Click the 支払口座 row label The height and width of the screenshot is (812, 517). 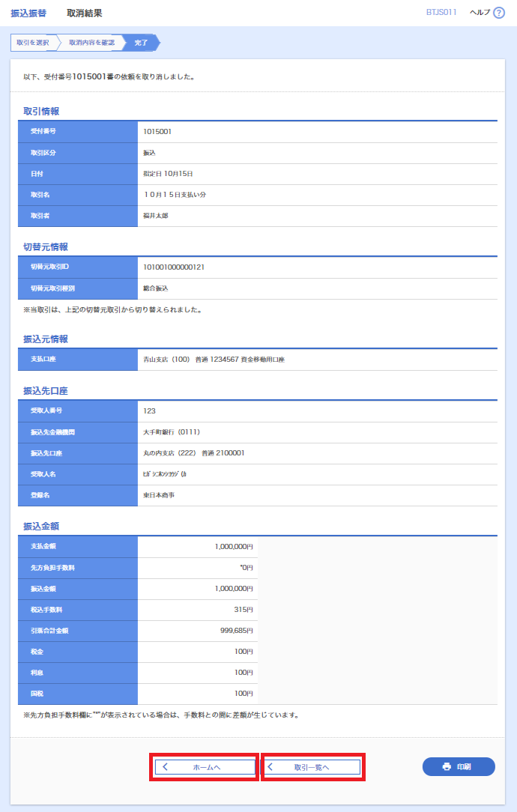[x=43, y=359]
